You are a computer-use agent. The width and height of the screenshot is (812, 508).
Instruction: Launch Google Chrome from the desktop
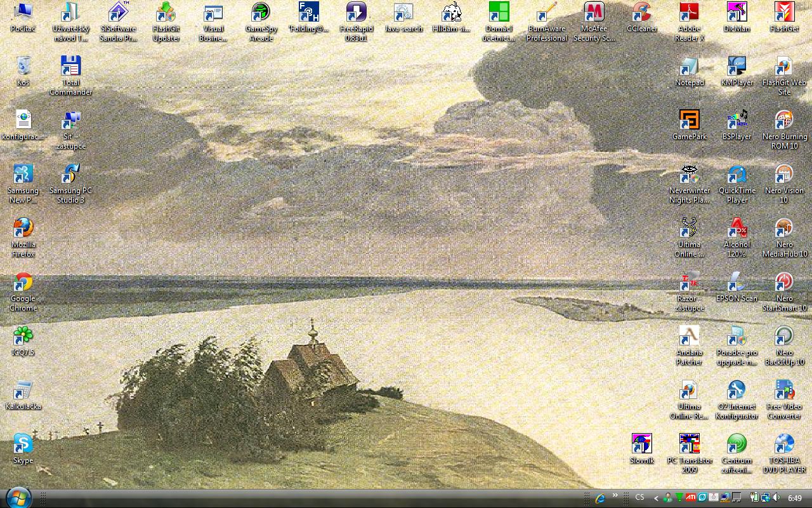(x=23, y=283)
